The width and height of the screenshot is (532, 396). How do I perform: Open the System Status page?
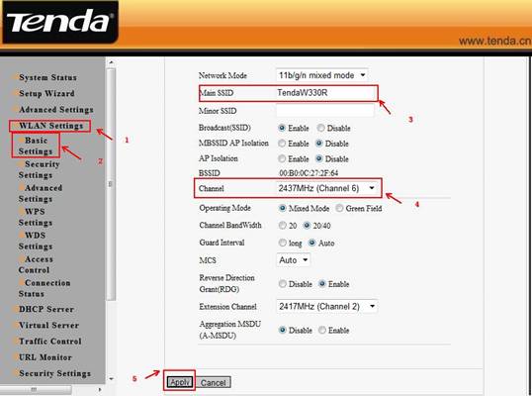coord(47,77)
